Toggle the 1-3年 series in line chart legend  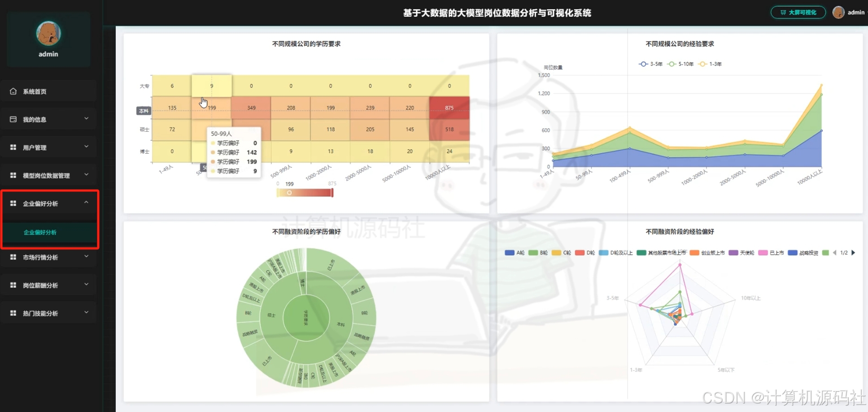tap(710, 64)
